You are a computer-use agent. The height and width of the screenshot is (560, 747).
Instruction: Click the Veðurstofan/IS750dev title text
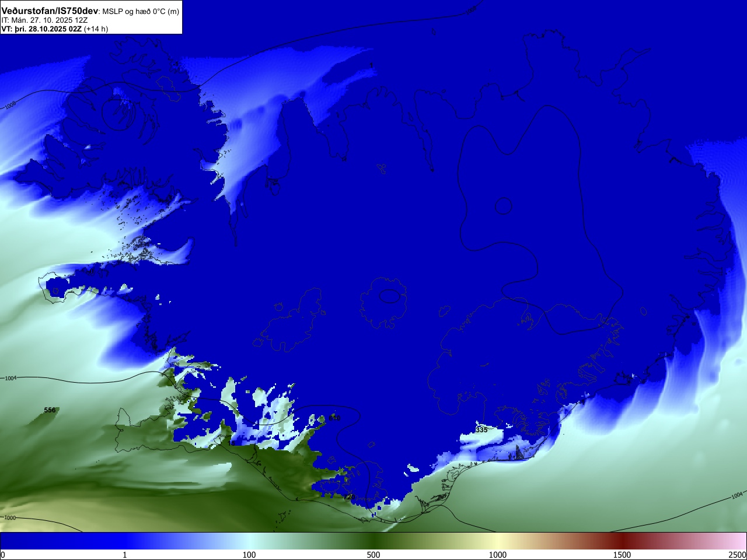click(50, 11)
